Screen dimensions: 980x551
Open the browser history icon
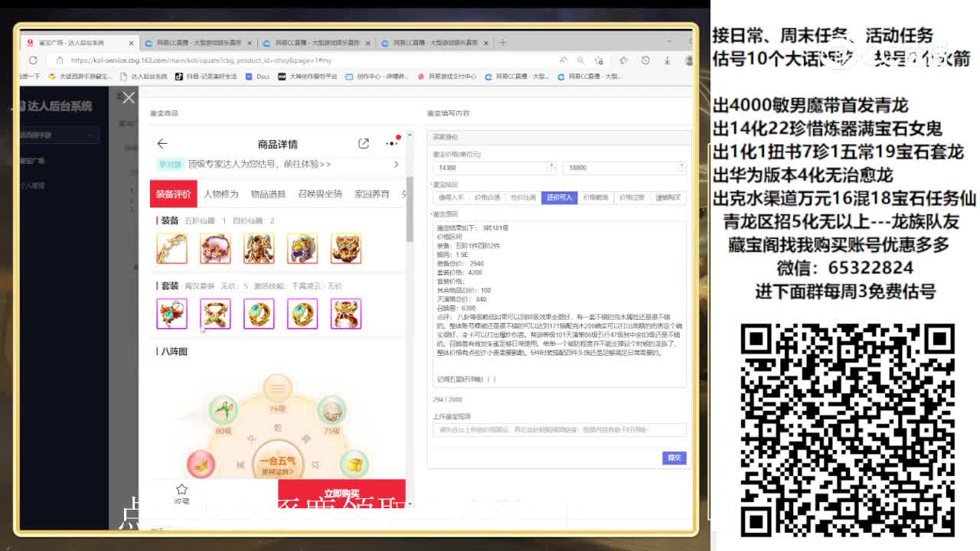(x=645, y=60)
